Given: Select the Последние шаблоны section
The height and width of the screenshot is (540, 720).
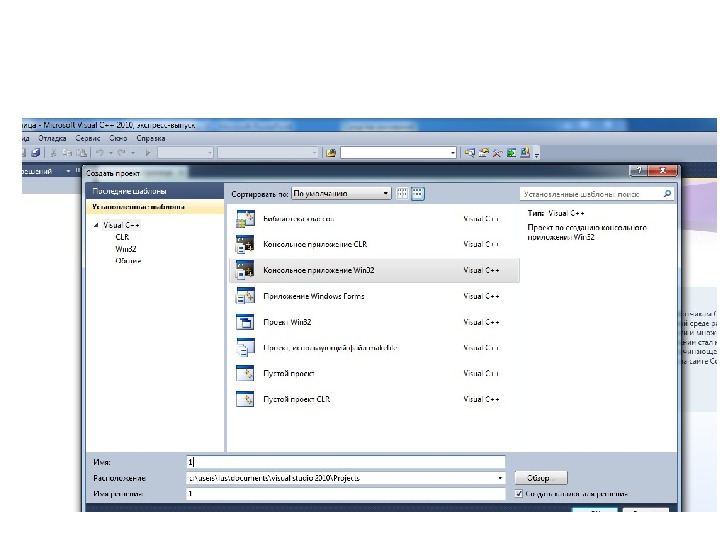Looking at the screenshot, I should [155, 191].
